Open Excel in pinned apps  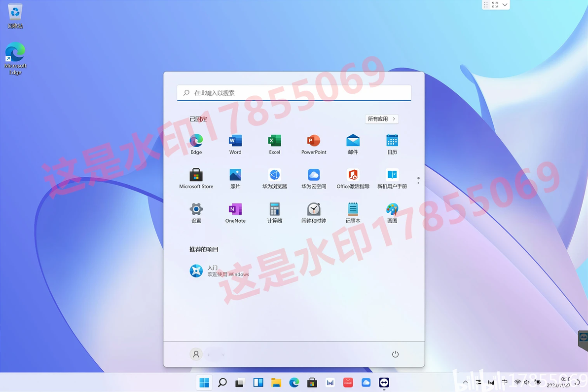coord(274,144)
